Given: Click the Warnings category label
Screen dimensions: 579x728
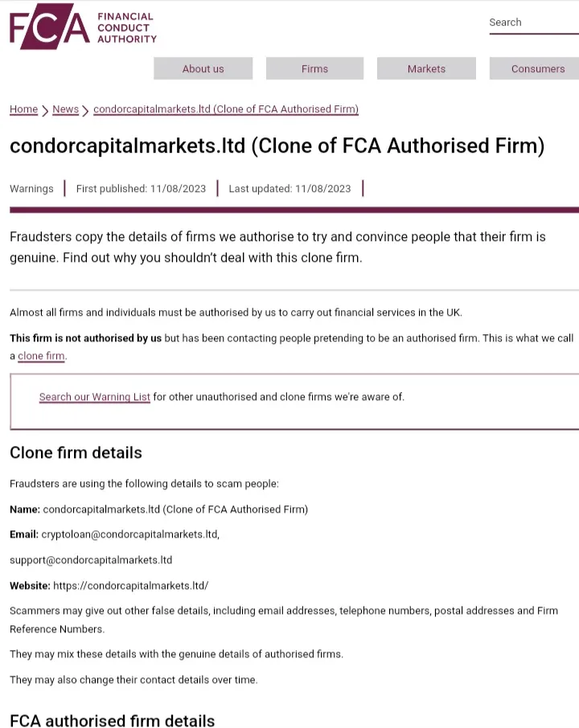Looking at the screenshot, I should [x=31, y=189].
